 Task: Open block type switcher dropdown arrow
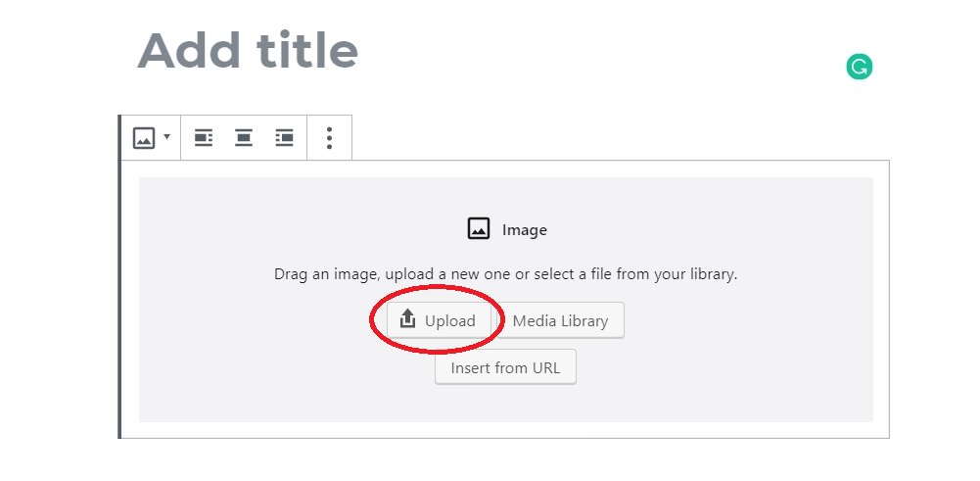coord(166,137)
